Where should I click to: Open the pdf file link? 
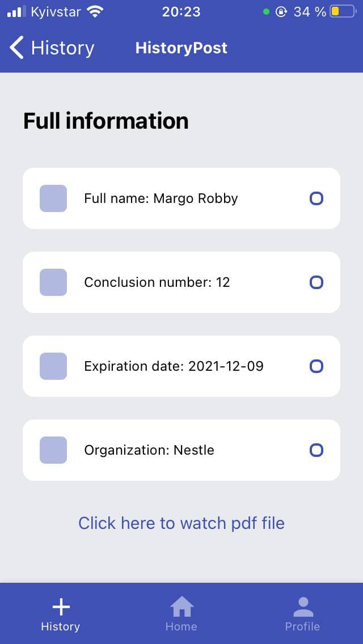coord(181,523)
